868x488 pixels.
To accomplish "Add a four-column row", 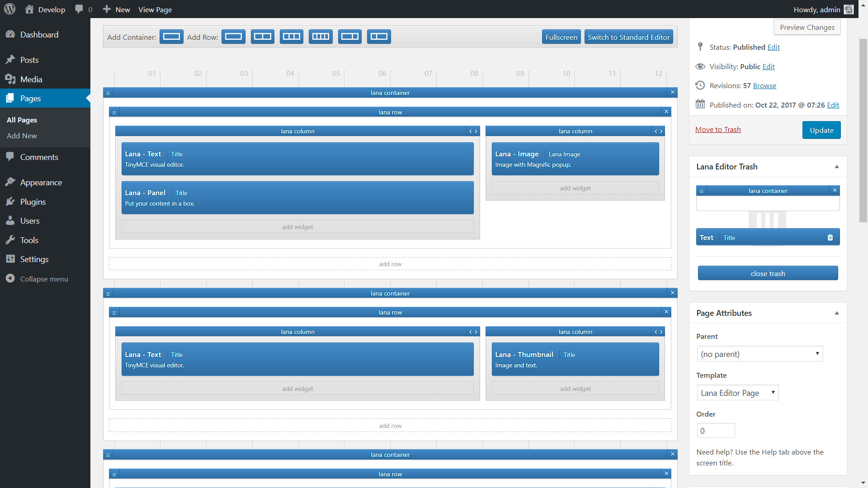I will [321, 37].
